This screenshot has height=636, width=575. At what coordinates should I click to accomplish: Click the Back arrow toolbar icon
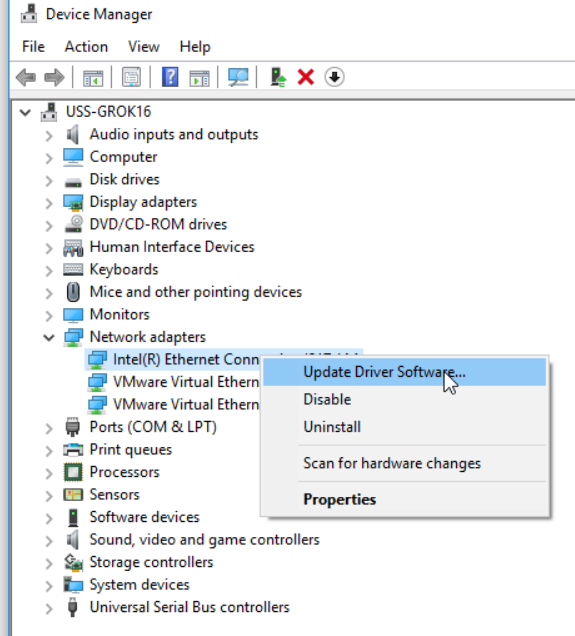26,77
